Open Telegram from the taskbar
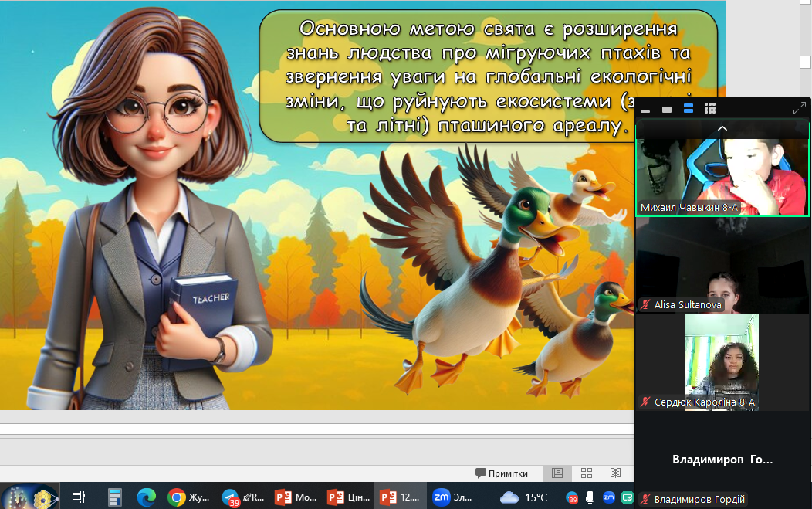 (x=230, y=497)
